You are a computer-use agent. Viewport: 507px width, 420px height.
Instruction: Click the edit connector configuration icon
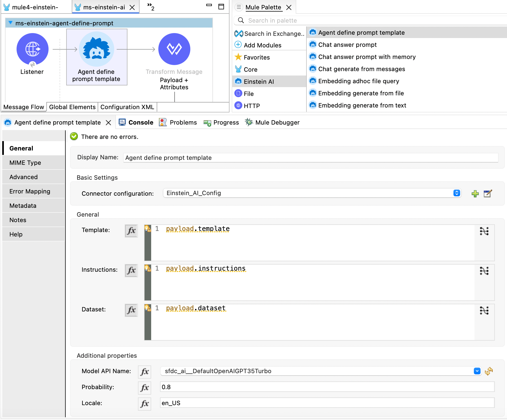point(488,194)
